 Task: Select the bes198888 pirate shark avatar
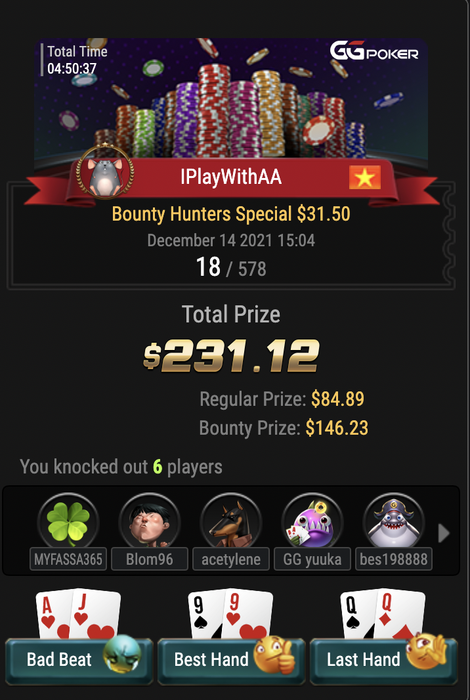(393, 522)
